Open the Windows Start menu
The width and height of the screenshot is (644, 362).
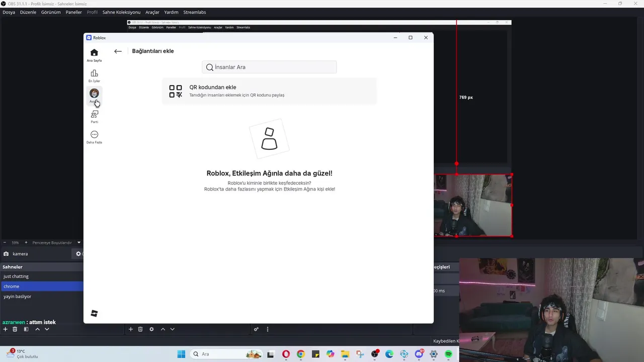coord(181,354)
